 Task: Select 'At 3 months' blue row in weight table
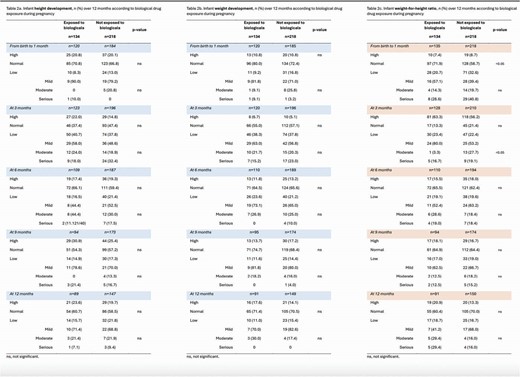(x=259, y=110)
